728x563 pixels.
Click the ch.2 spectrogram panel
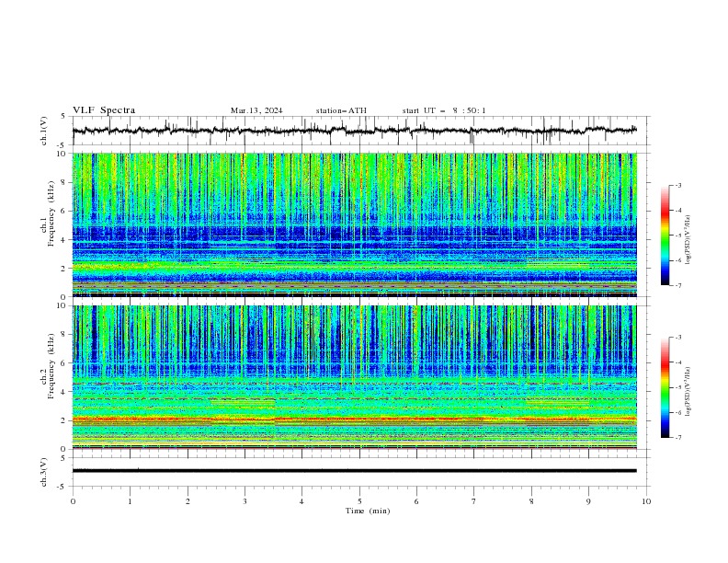[x=354, y=377]
